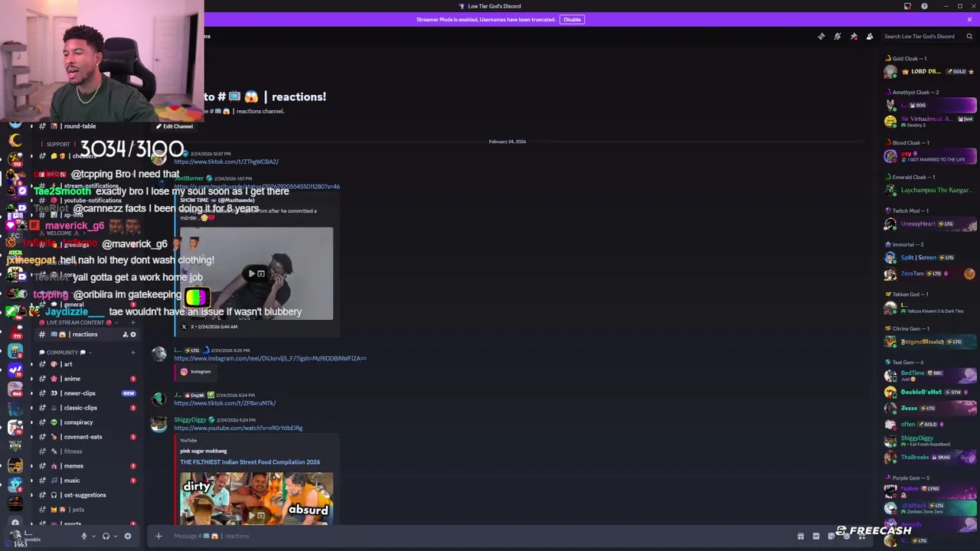Mute the microphone in user panel
This screenshot has width=980, height=551.
coord(84,536)
